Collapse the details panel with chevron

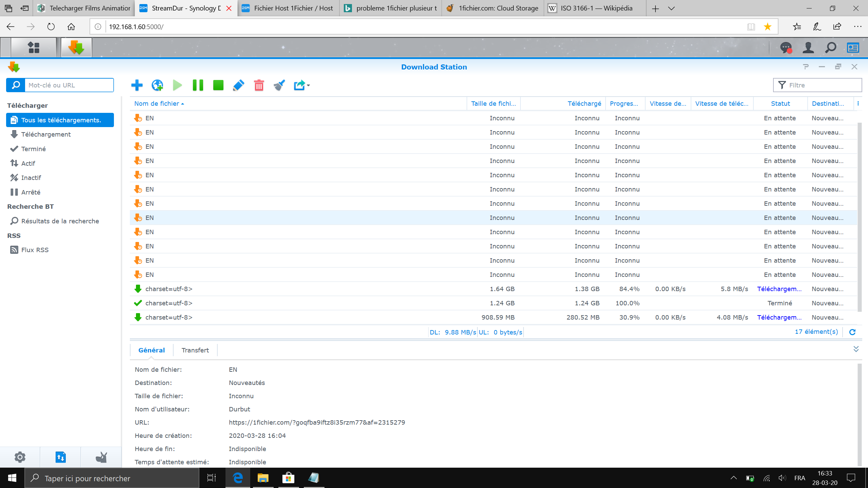point(856,349)
